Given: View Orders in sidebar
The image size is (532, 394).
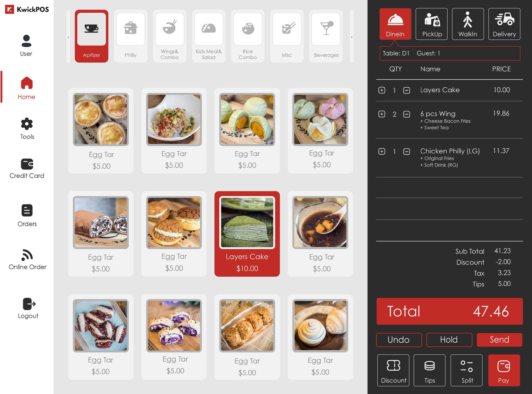Looking at the screenshot, I should coord(27,216).
